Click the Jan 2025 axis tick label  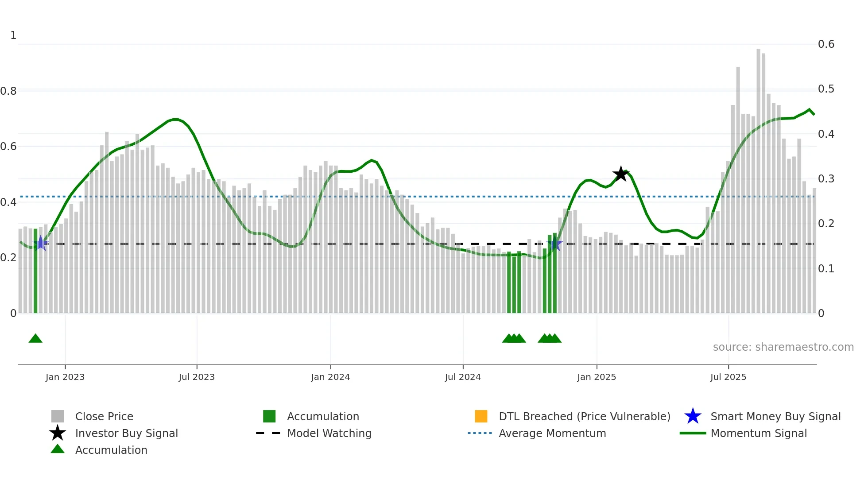pyautogui.click(x=597, y=377)
